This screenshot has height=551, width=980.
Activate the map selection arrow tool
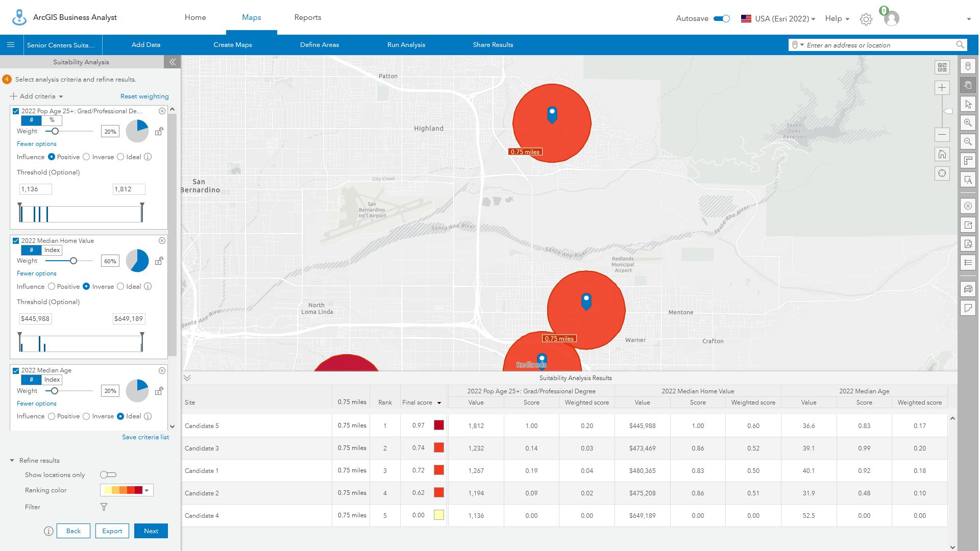pyautogui.click(x=968, y=104)
